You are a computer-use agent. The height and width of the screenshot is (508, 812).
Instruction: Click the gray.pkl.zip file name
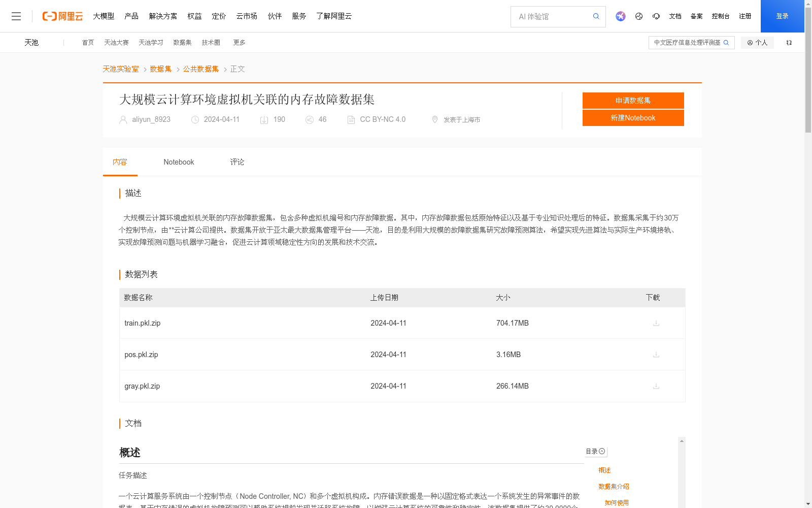142,386
